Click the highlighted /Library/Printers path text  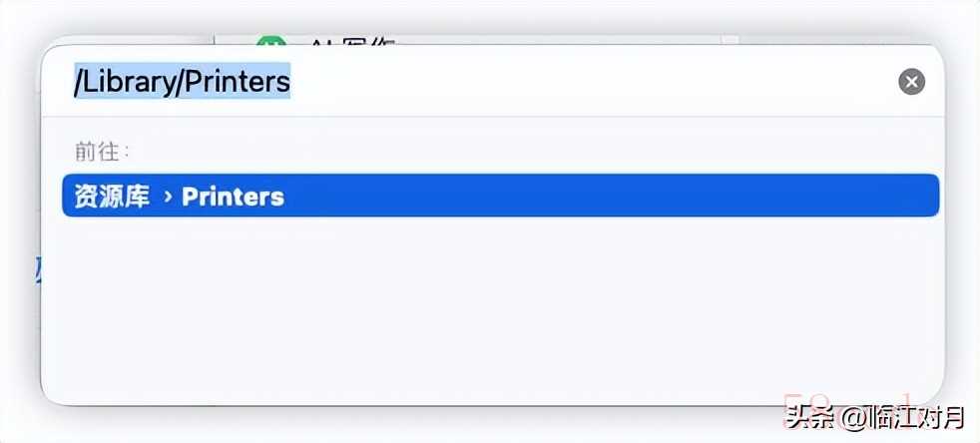pyautogui.click(x=182, y=81)
